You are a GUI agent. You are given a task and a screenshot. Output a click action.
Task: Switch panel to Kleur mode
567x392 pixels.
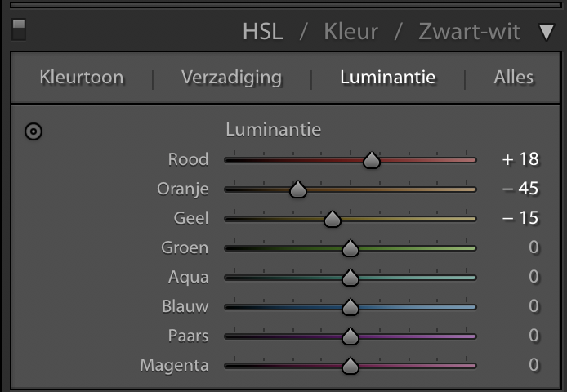click(x=350, y=32)
